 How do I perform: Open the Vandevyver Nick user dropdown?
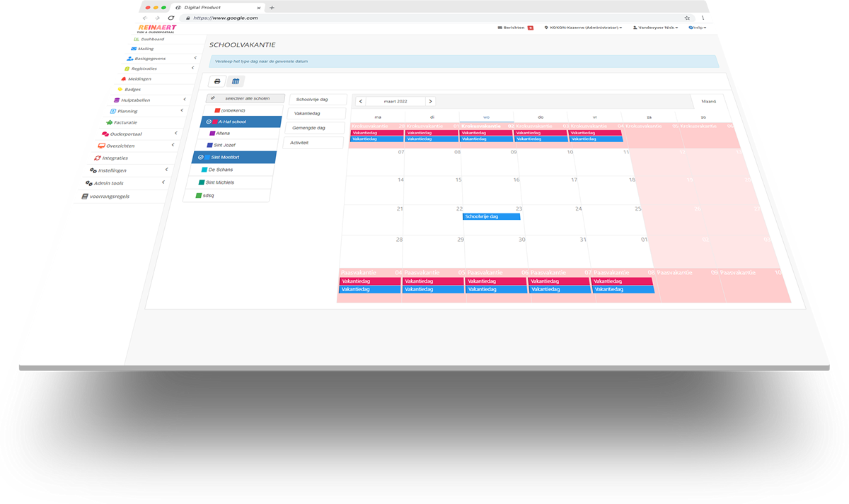click(655, 28)
